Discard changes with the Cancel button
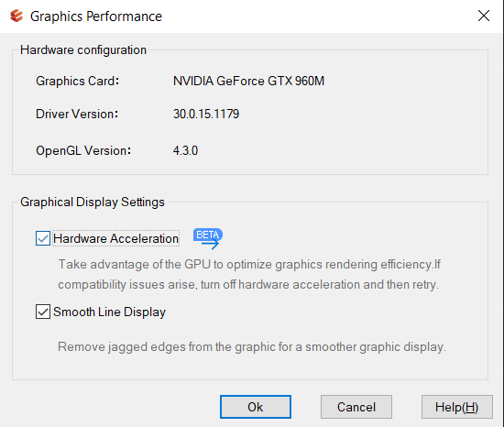The image size is (504, 427). click(356, 407)
